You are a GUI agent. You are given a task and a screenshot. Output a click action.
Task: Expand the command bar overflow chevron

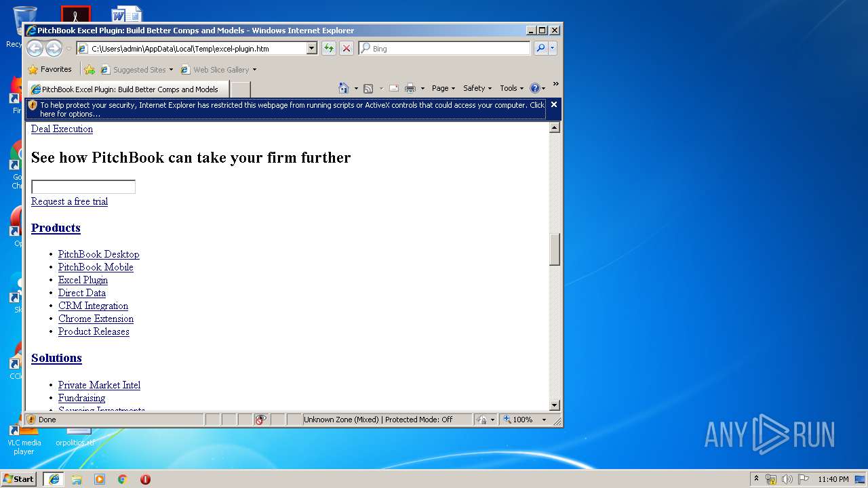(x=555, y=84)
